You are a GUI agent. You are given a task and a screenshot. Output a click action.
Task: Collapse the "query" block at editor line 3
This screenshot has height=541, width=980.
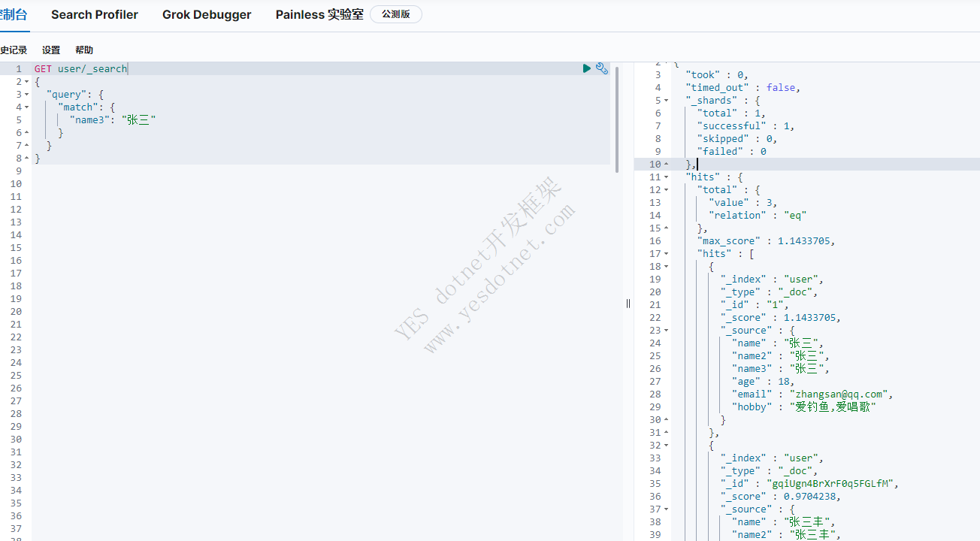pos(27,94)
